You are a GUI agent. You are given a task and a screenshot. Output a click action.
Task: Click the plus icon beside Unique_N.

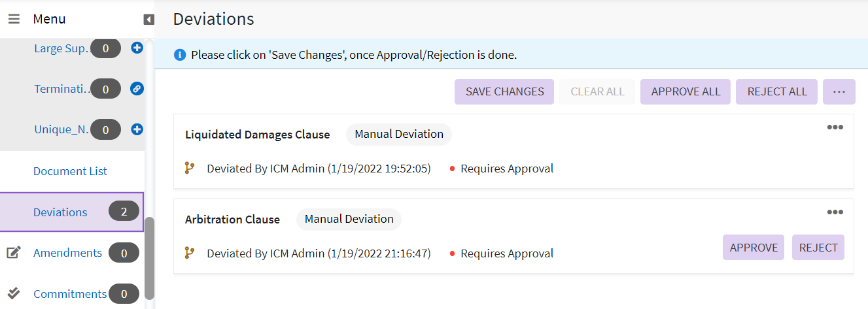pos(137,129)
